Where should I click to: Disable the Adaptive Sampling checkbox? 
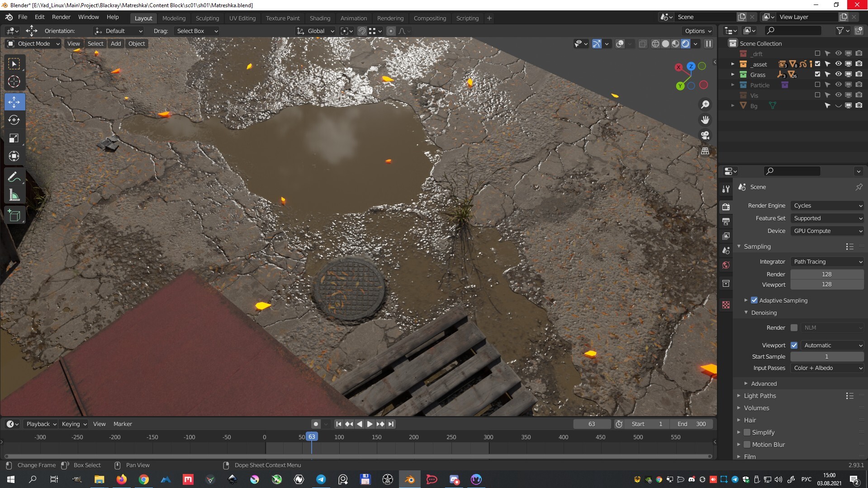click(754, 300)
